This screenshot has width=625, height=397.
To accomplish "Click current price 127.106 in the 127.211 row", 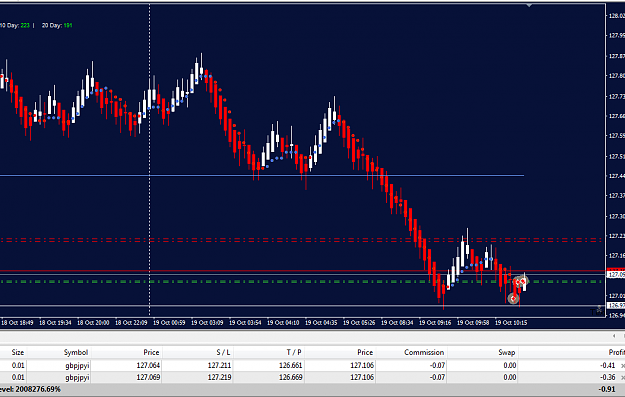I will 362,366.
